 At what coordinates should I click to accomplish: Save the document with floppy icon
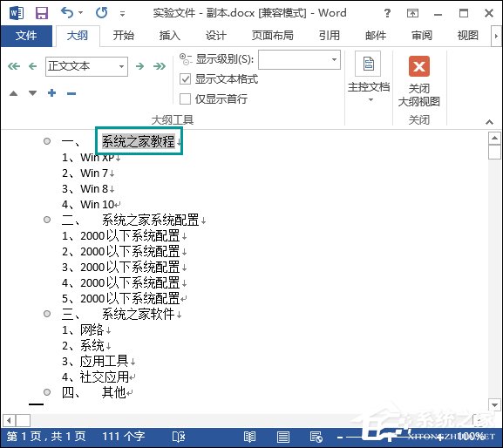pyautogui.click(x=42, y=13)
